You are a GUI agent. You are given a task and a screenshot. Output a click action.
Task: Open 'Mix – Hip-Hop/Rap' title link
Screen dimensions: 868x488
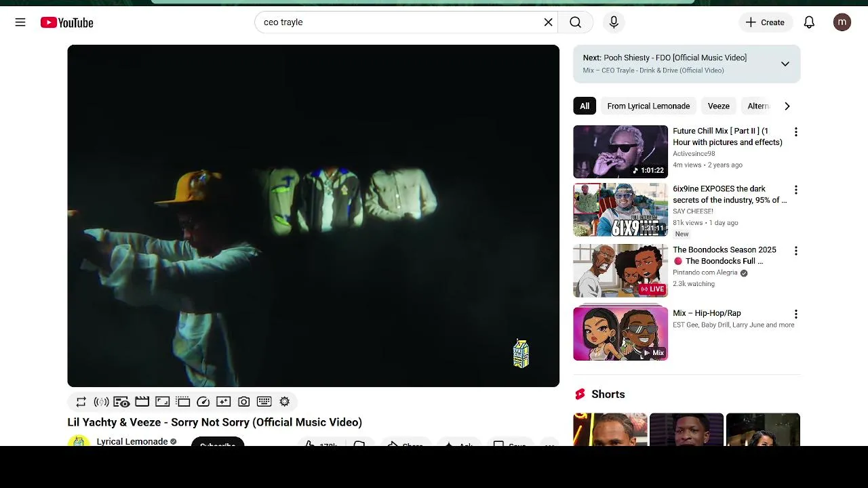(x=707, y=313)
